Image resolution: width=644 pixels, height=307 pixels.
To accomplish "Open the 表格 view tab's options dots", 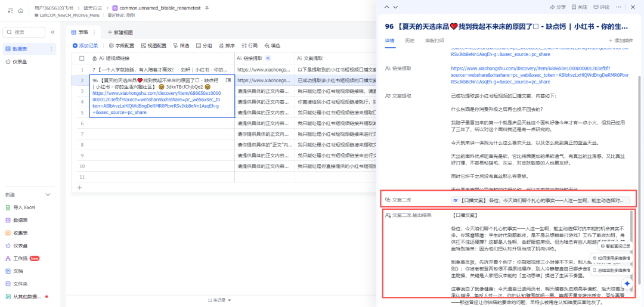I will (94, 32).
